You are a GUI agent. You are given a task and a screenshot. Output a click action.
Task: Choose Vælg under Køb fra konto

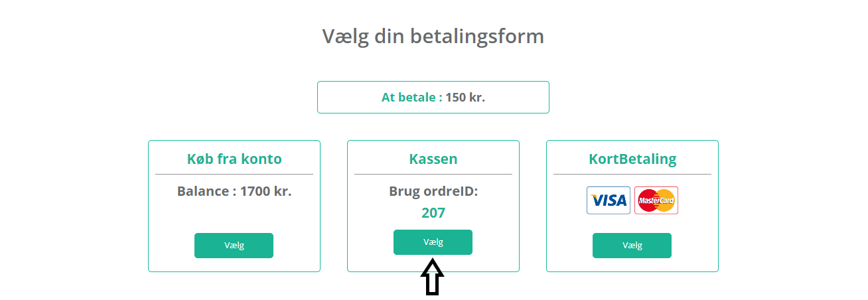click(234, 246)
